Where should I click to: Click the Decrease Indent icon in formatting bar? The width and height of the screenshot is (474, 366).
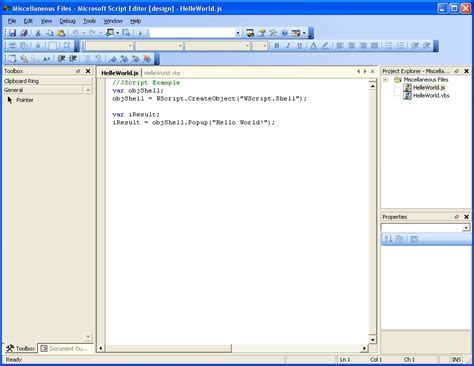pos(415,46)
